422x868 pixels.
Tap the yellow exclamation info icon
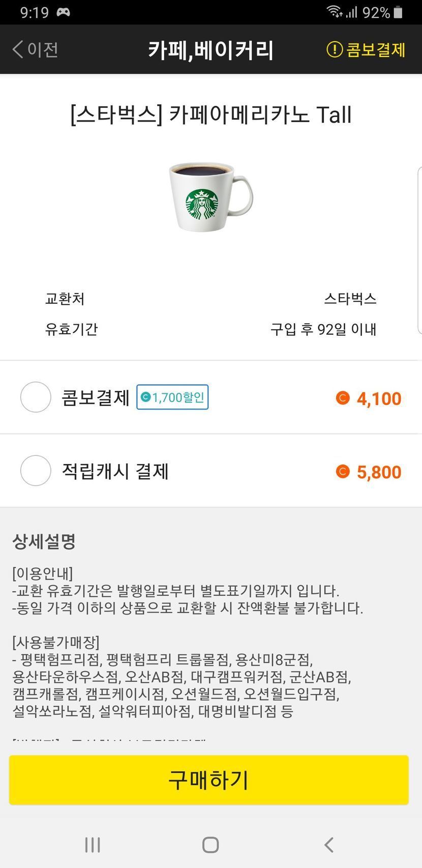click(x=334, y=50)
